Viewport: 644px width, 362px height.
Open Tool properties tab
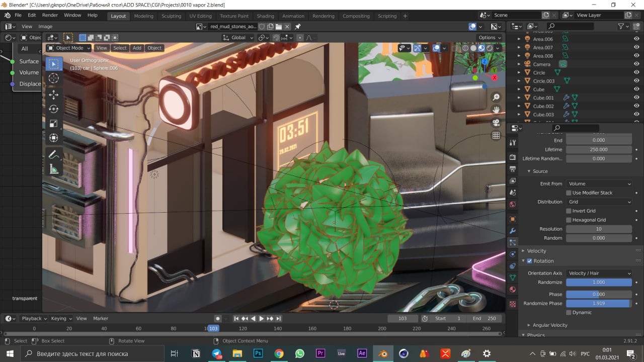[513, 143]
